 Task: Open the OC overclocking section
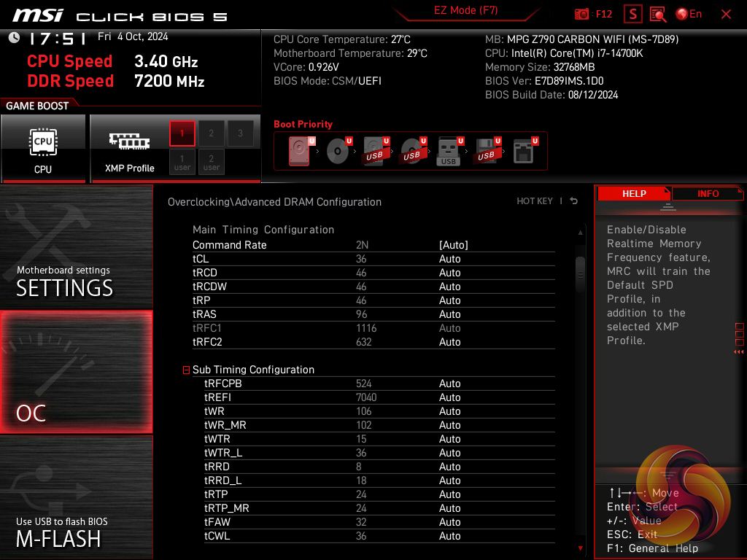tap(76, 372)
